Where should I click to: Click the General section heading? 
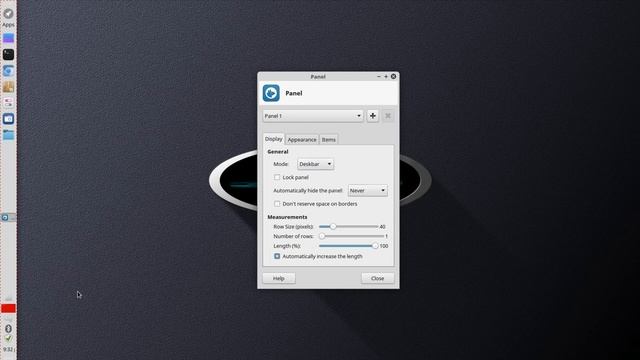pos(278,152)
